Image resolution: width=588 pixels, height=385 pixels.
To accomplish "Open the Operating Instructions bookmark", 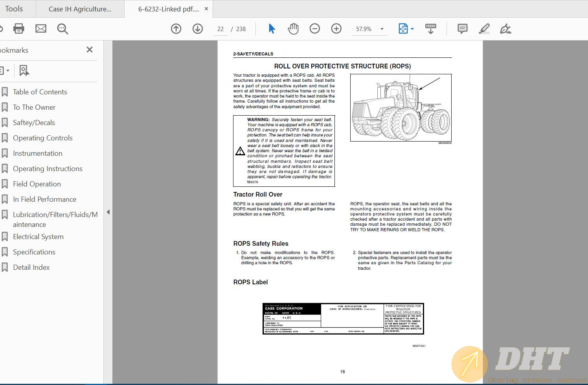I will 48,169.
